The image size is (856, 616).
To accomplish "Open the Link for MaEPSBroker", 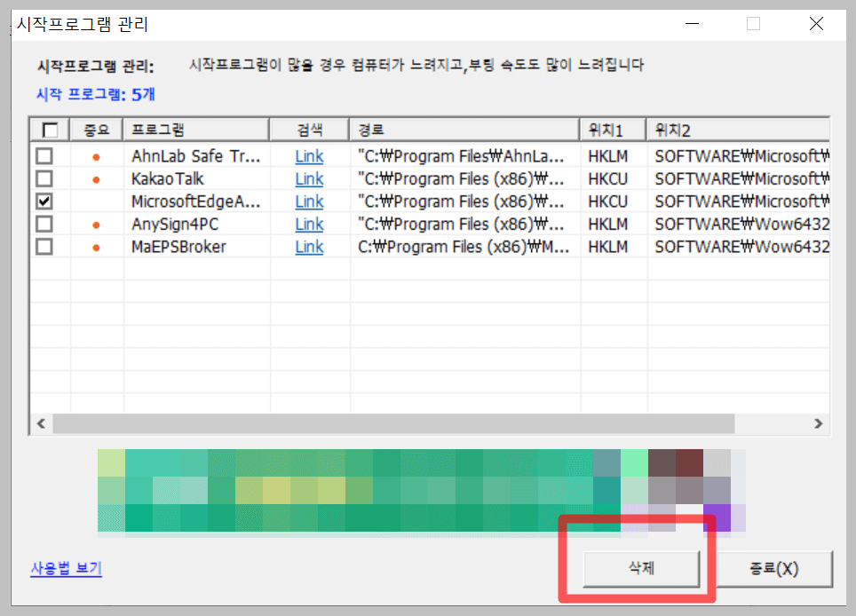I will pyautogui.click(x=308, y=247).
